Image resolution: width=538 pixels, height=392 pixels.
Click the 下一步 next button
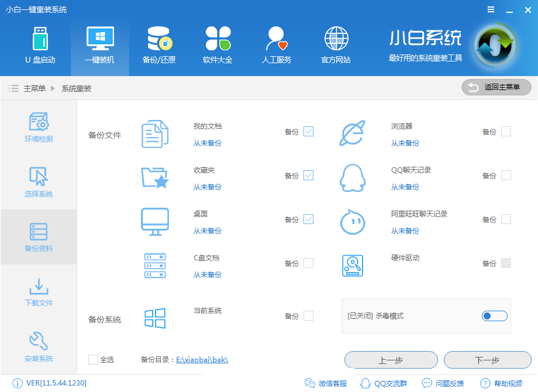(488, 360)
